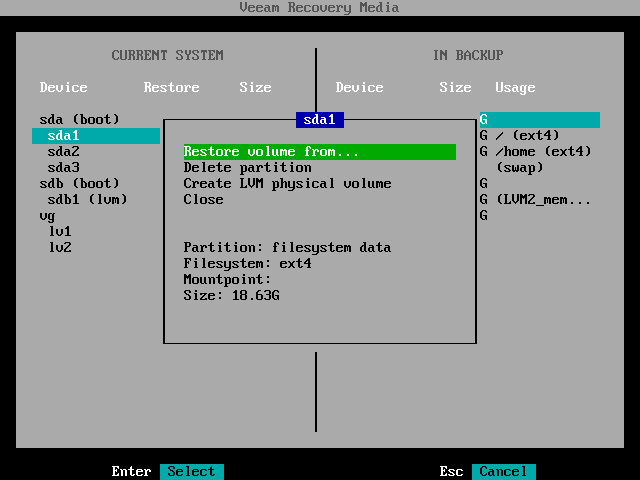640x480 pixels.
Task: Click the Select button next to Enter
Action: (x=191, y=471)
